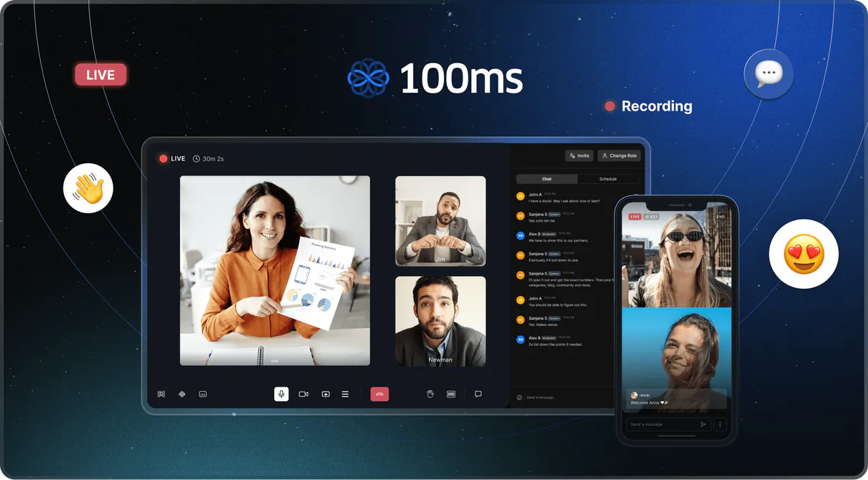868x480 pixels.
Task: Click Change Role in the panel header
Action: point(619,155)
